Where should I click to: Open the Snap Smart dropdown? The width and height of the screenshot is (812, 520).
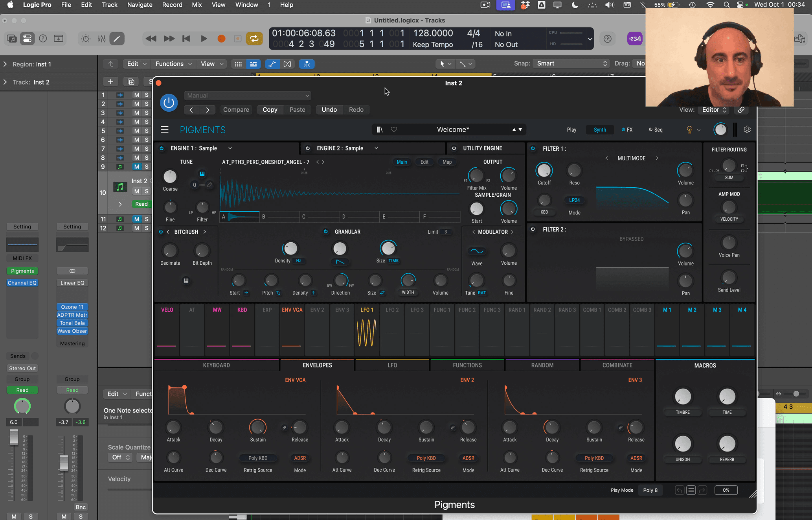coord(571,64)
